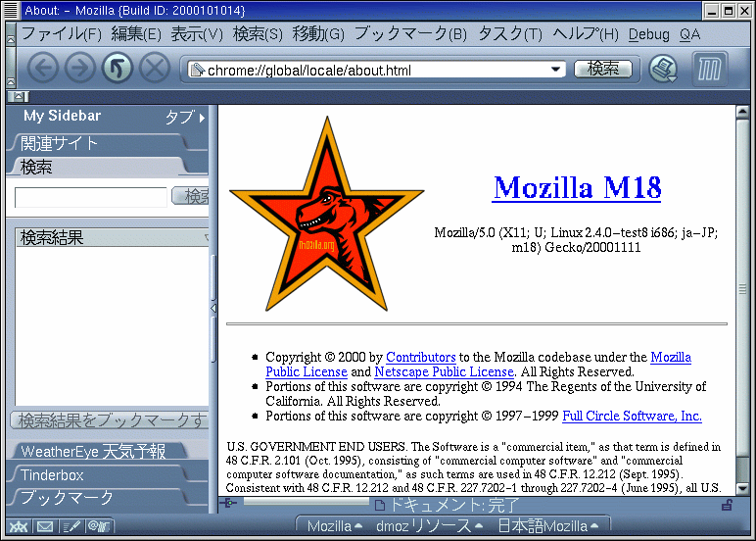Click the sidebar search text field
The width and height of the screenshot is (756, 541).
[x=91, y=197]
